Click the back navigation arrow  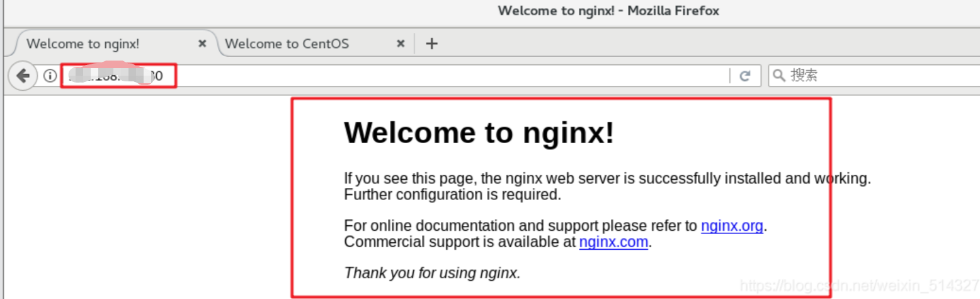point(23,76)
